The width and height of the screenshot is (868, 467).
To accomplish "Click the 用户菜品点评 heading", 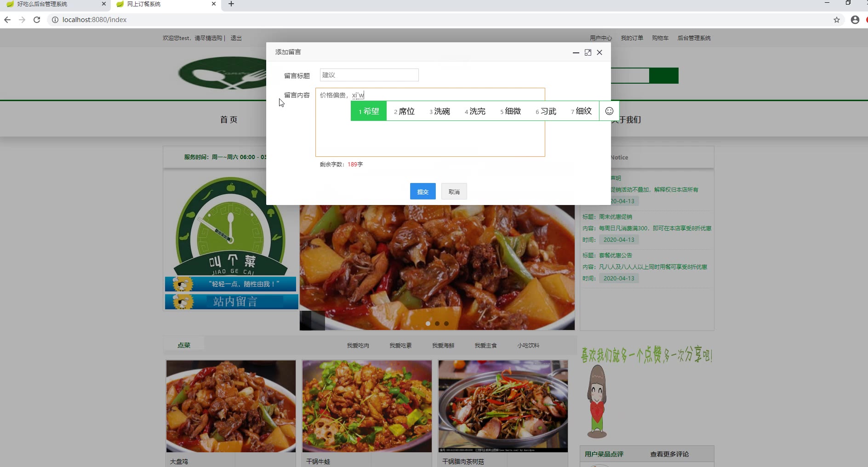I will 604,454.
